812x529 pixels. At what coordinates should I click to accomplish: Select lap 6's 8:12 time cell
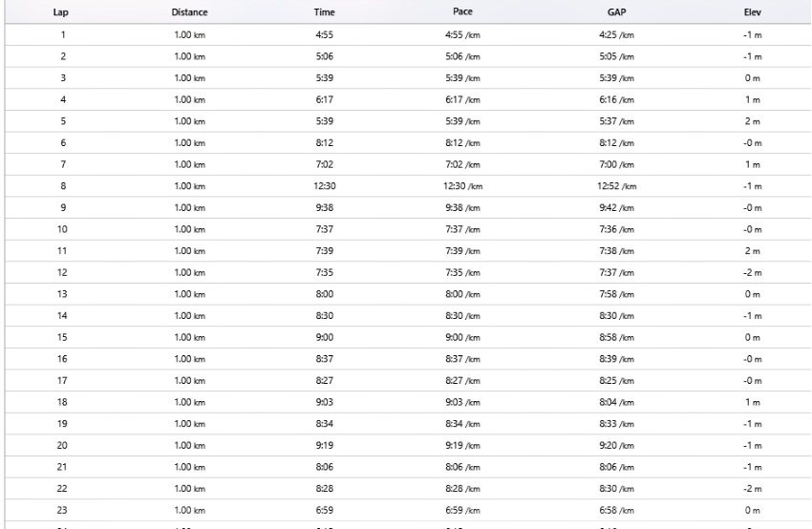tap(324, 143)
